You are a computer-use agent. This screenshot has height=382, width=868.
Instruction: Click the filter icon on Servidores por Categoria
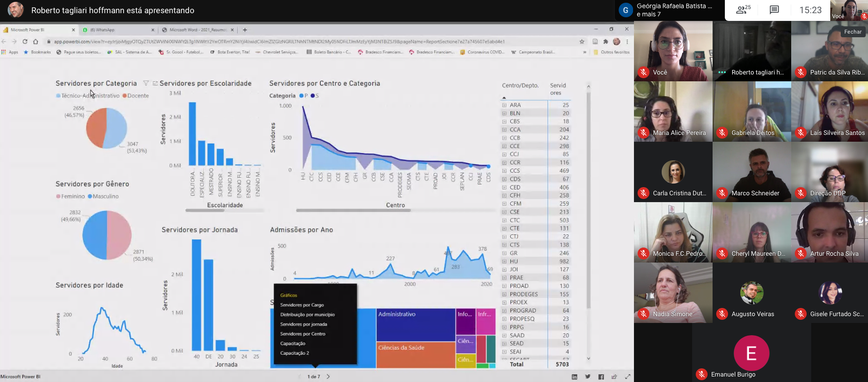coord(146,83)
